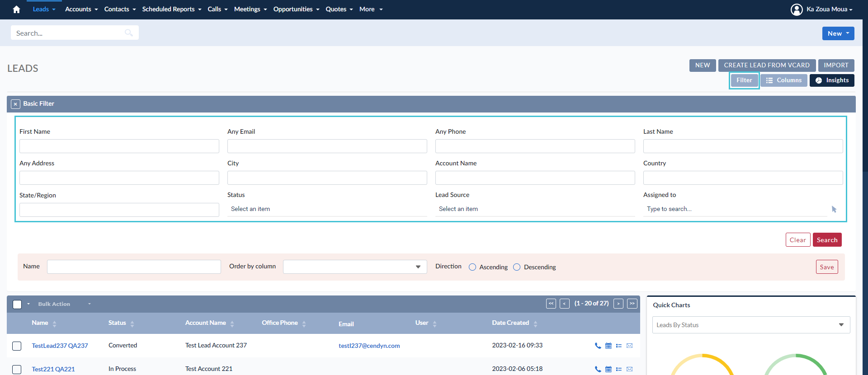
Task: Create task for TestLead237 QA237
Action: point(619,346)
